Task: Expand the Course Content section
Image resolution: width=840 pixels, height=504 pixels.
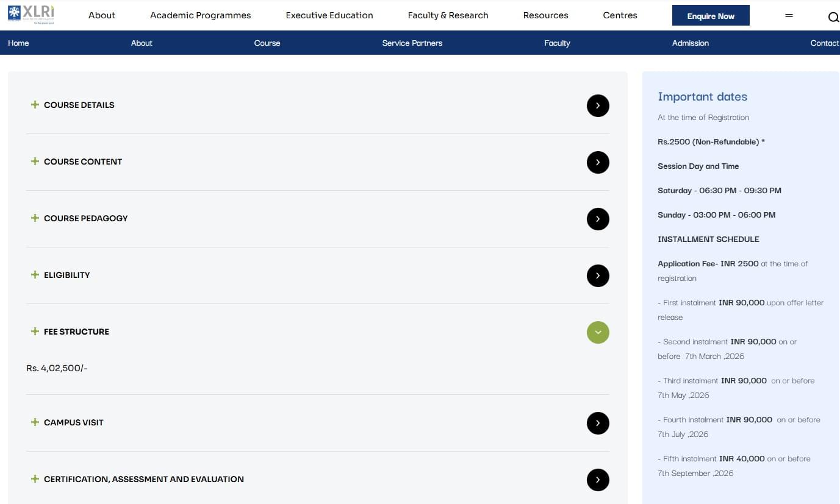Action: point(82,161)
